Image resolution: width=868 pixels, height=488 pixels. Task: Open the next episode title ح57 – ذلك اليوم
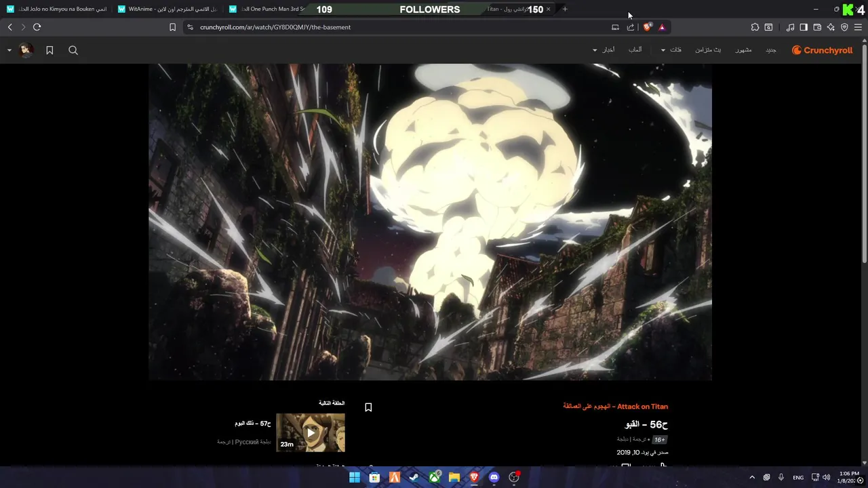tap(253, 424)
